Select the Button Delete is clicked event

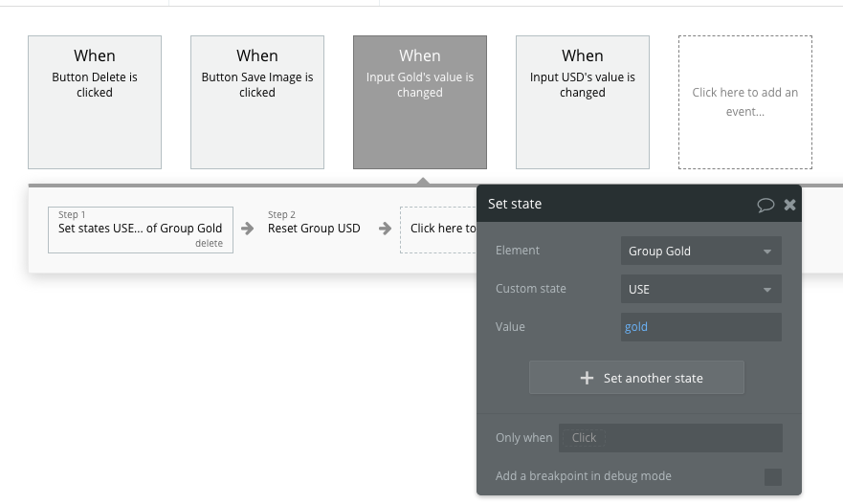[x=95, y=102]
